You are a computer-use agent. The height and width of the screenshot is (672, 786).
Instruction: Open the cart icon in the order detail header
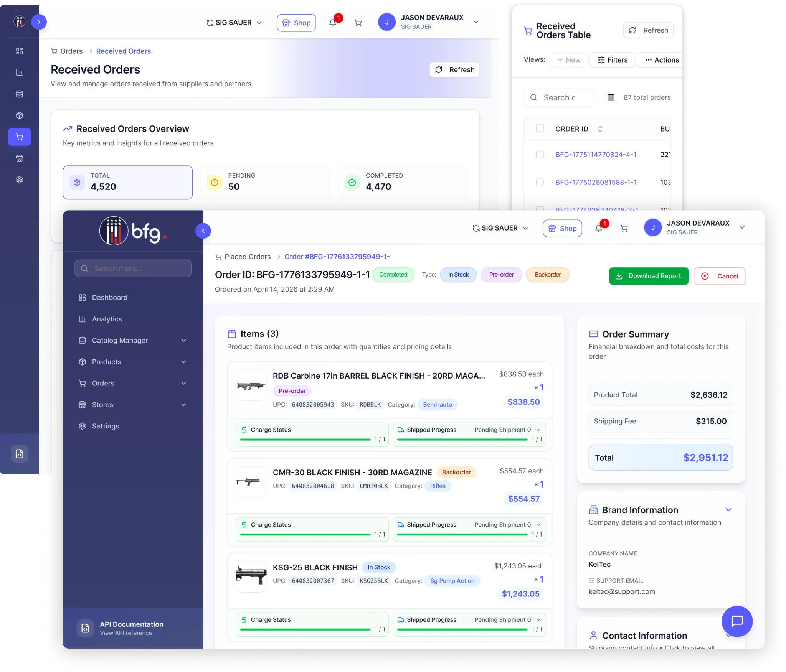tap(624, 228)
